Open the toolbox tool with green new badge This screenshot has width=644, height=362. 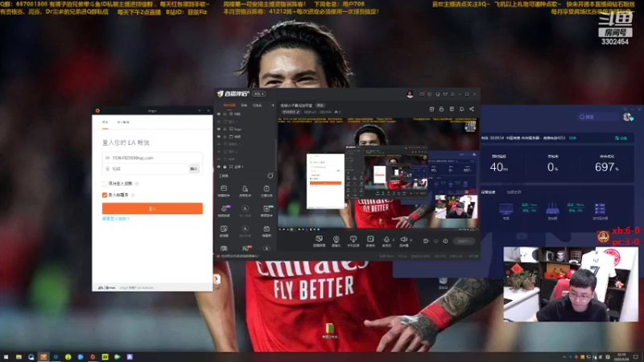(266, 210)
